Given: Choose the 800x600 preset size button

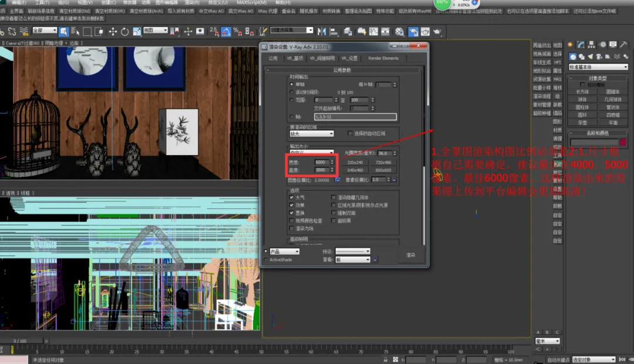Looking at the screenshot, I should 383,170.
